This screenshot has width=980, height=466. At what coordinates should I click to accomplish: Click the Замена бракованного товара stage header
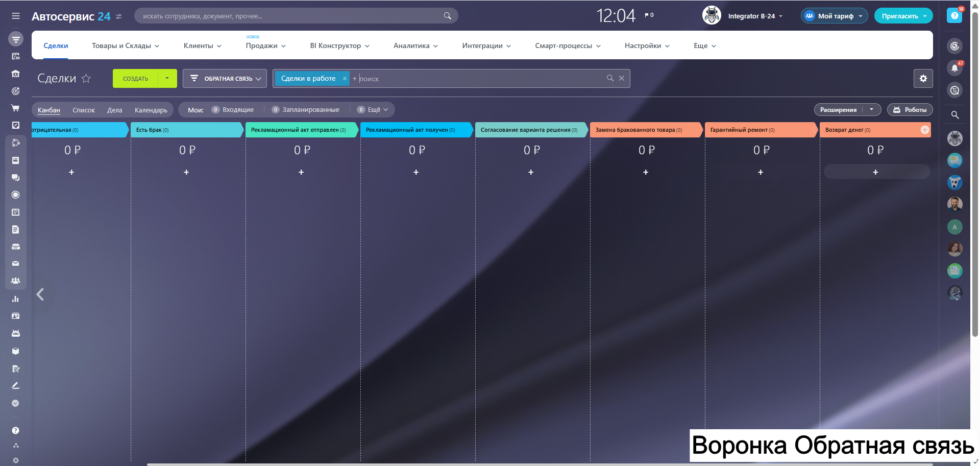[647, 130]
